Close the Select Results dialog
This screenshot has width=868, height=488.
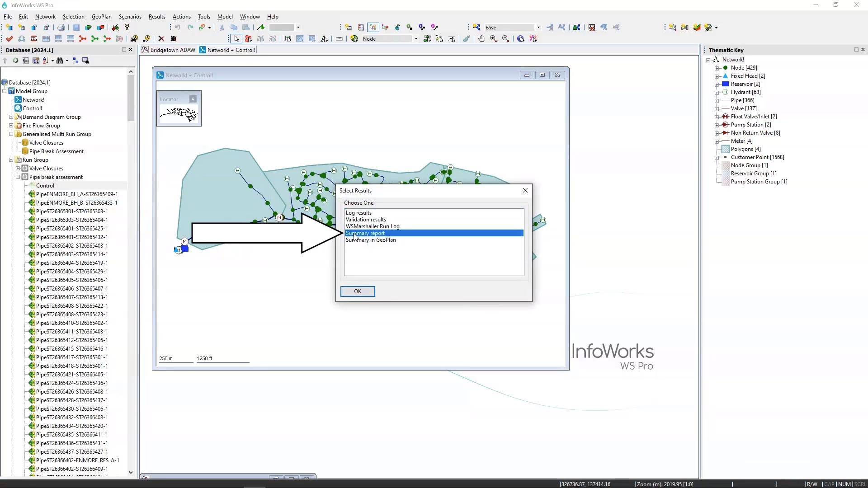[525, 191]
